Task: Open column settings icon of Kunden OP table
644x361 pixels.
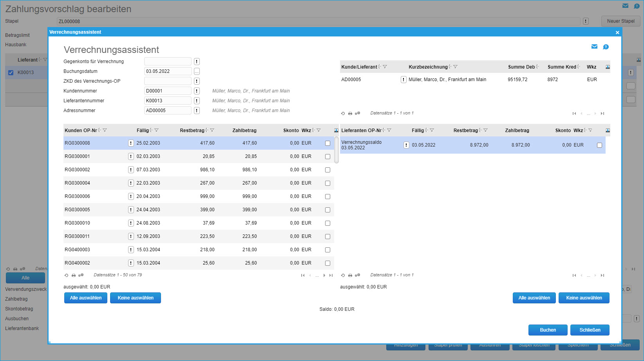Action: (x=336, y=131)
